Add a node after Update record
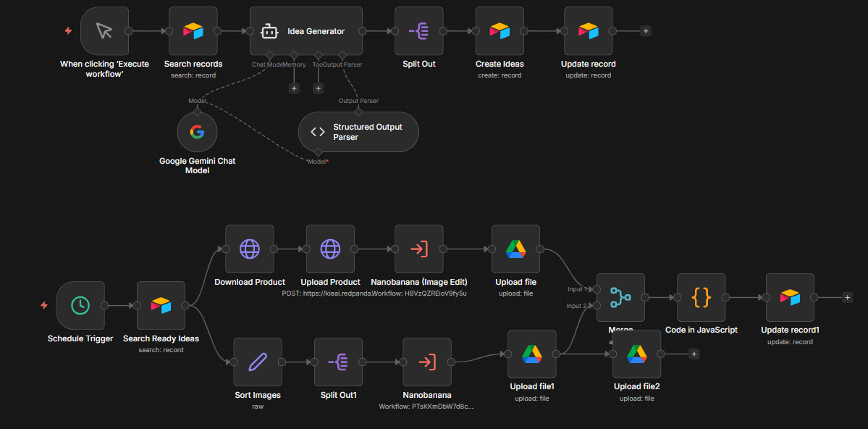 pyautogui.click(x=646, y=31)
